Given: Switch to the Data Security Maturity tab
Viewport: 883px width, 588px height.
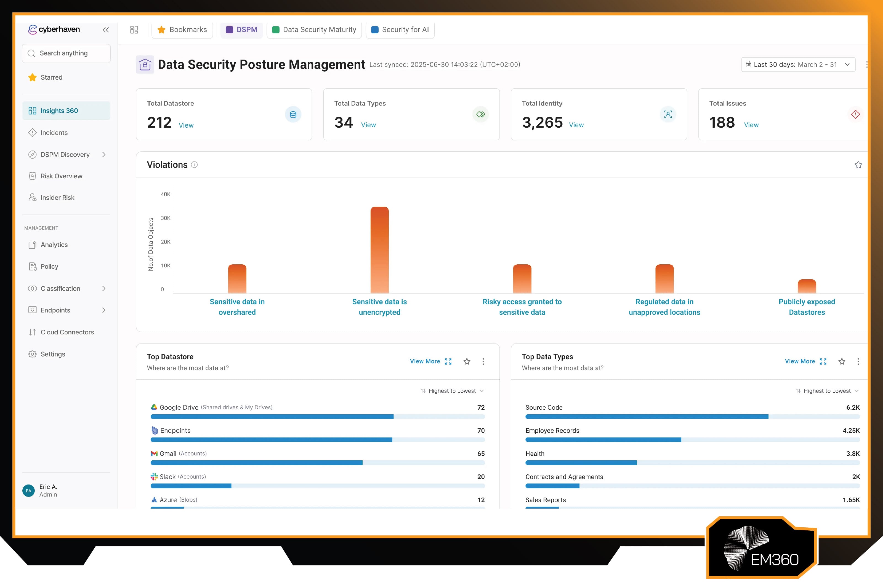Looking at the screenshot, I should coord(314,29).
